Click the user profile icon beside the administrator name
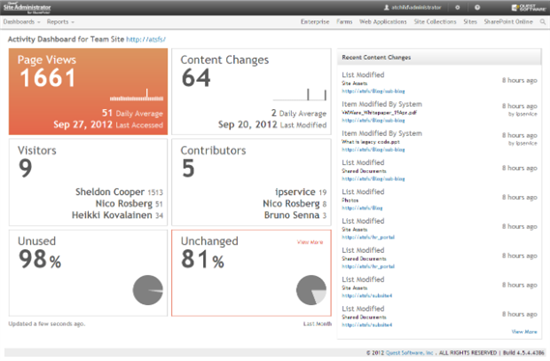The height and width of the screenshot is (361, 550). coord(387,7)
